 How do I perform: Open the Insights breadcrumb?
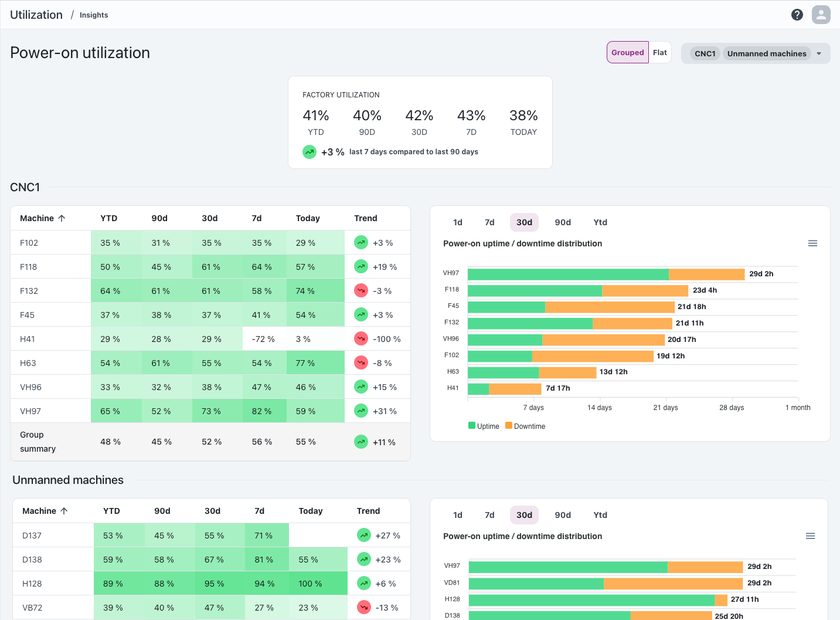coord(94,15)
